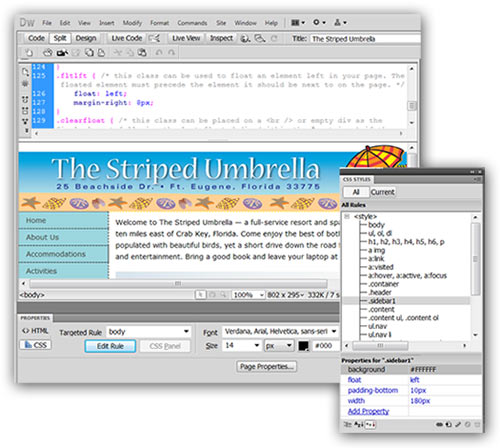The width and height of the screenshot is (500, 448).
Task: Click the Edit Rule button
Action: click(110, 346)
